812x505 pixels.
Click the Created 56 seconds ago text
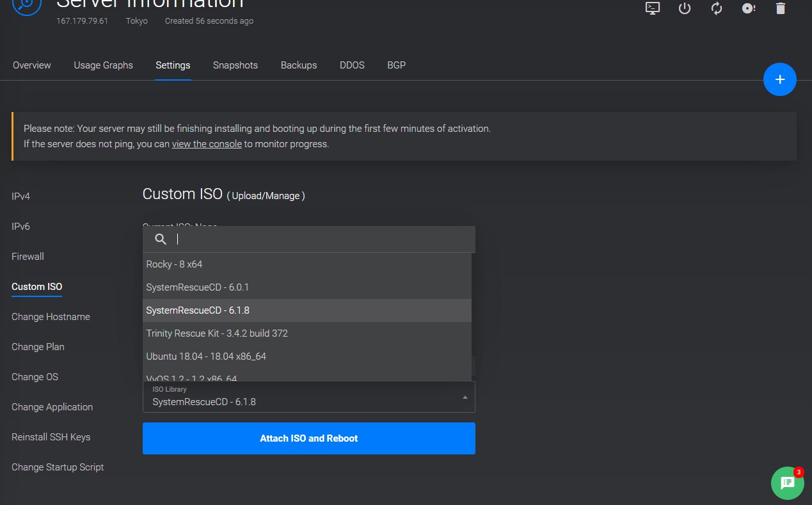pos(209,21)
